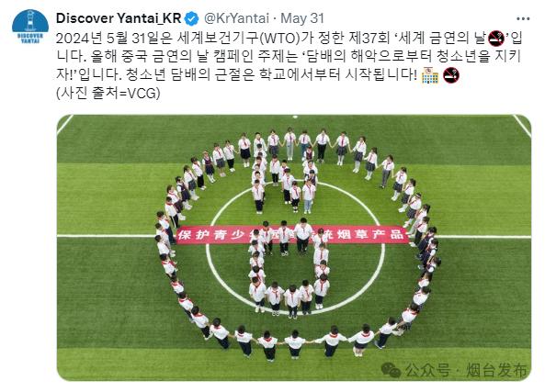Open the @KrYantai handle link

[236, 18]
